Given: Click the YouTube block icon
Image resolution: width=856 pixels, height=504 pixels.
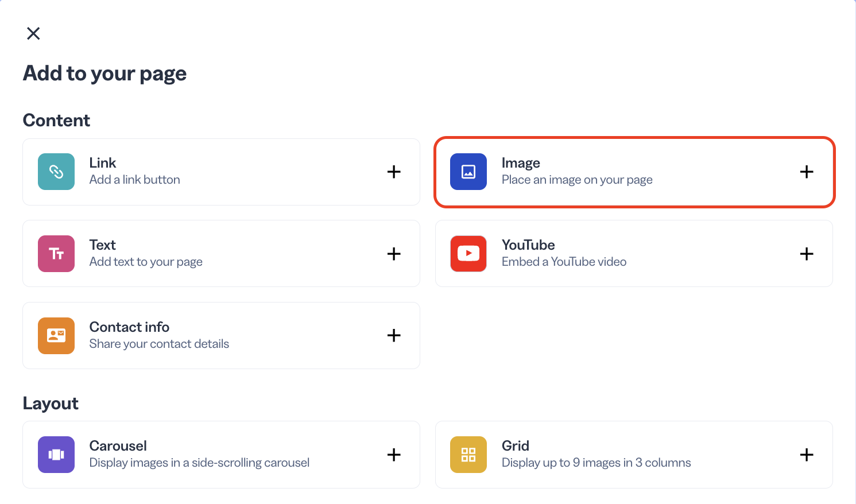Looking at the screenshot, I should [468, 253].
